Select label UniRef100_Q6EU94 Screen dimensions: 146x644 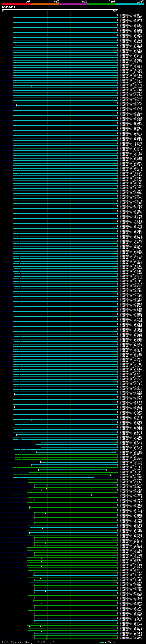131,58
